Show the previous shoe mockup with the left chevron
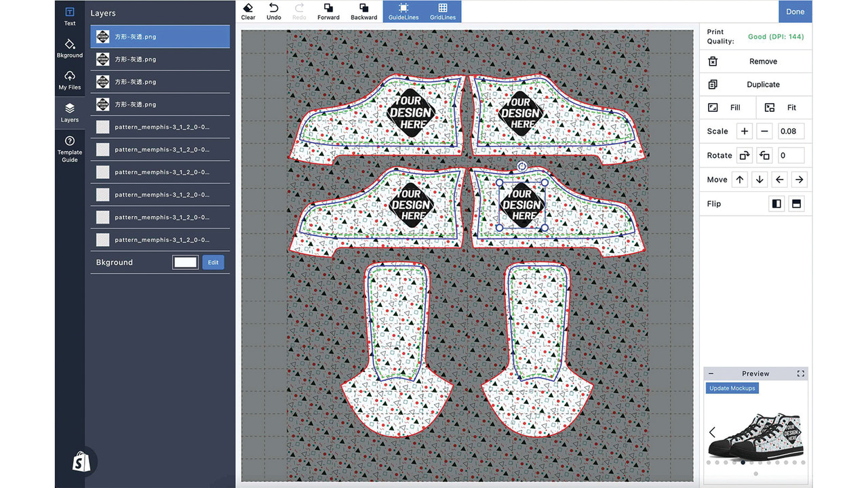The image size is (868, 488). (x=712, y=432)
